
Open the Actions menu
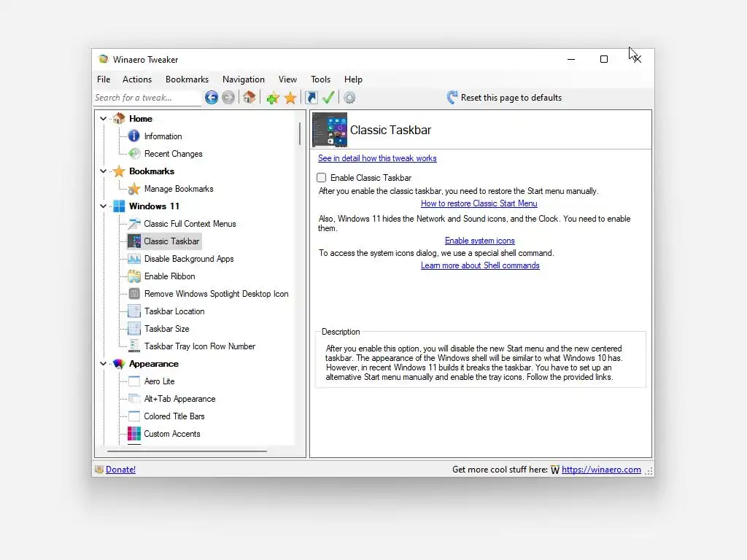(137, 79)
